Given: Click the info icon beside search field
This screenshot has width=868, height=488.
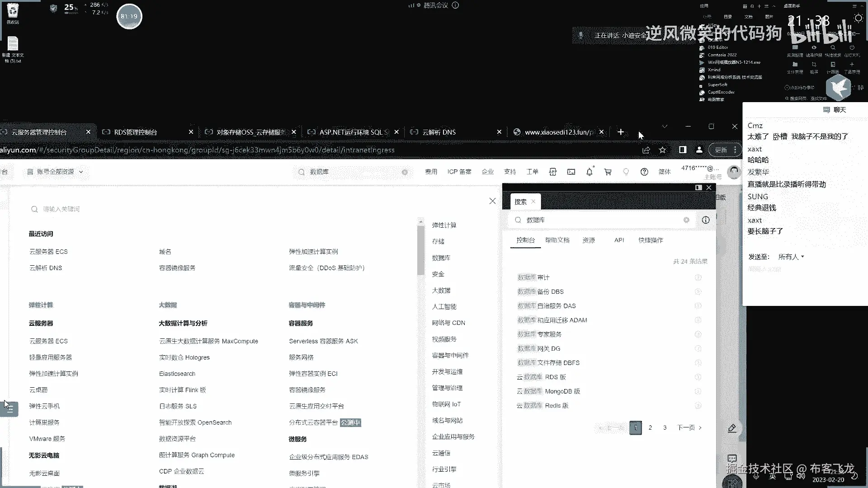Looking at the screenshot, I should [705, 220].
